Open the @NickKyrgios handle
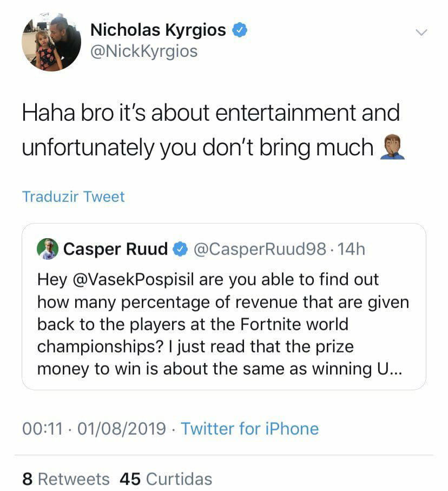Image resolution: width=448 pixels, height=491 pixels. click(143, 51)
